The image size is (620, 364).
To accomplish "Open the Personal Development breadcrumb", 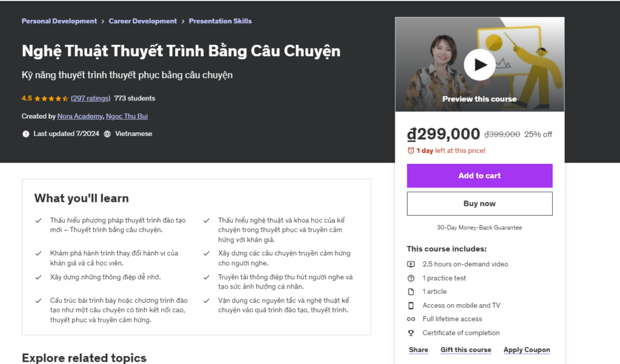I will click(59, 21).
